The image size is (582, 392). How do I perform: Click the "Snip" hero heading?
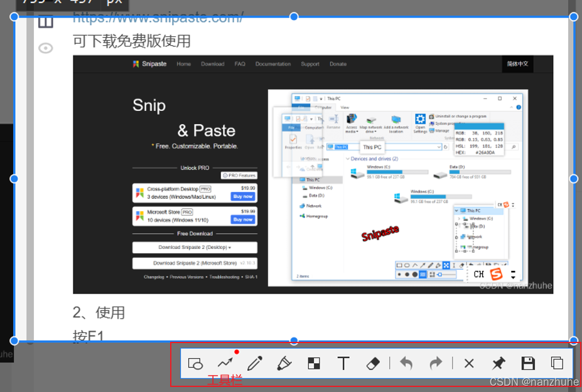(149, 105)
